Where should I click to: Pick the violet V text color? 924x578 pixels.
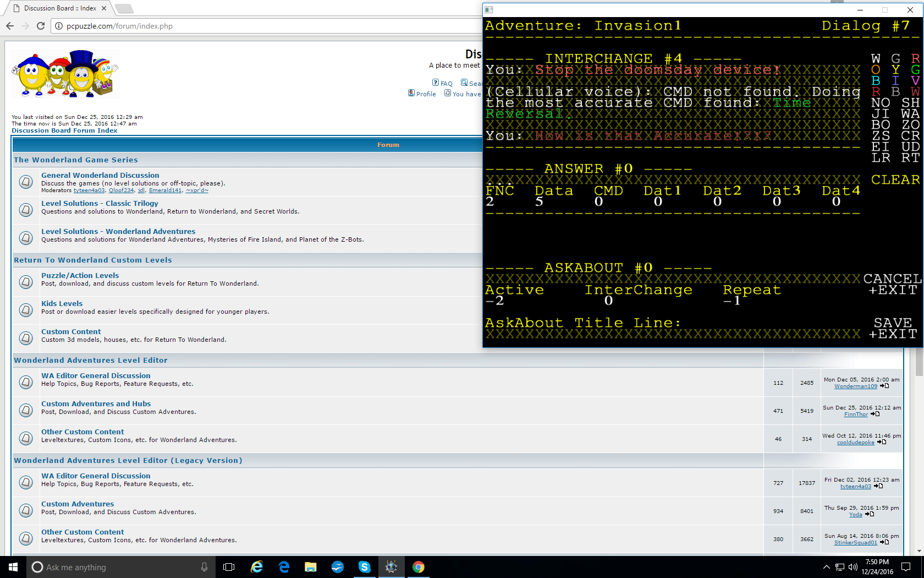coord(915,80)
